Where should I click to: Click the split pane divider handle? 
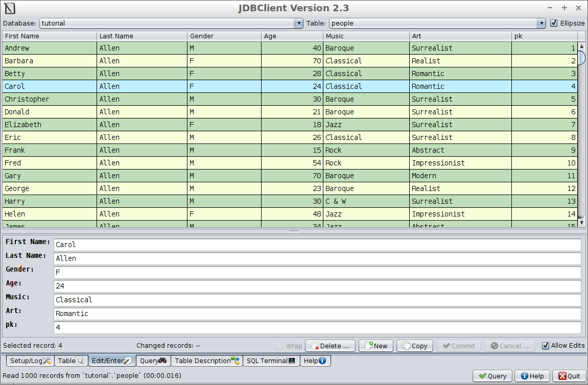click(294, 231)
